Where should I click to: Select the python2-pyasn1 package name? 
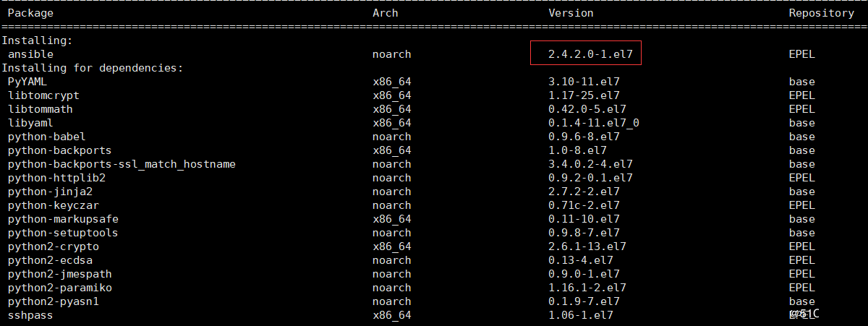(x=54, y=301)
